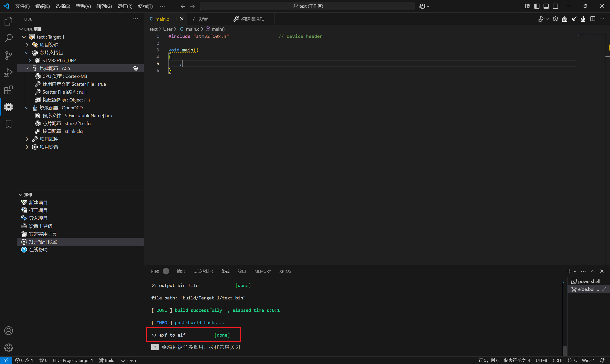Open Source Control view in activity bar
This screenshot has width=610, height=364.
pyautogui.click(x=8, y=56)
